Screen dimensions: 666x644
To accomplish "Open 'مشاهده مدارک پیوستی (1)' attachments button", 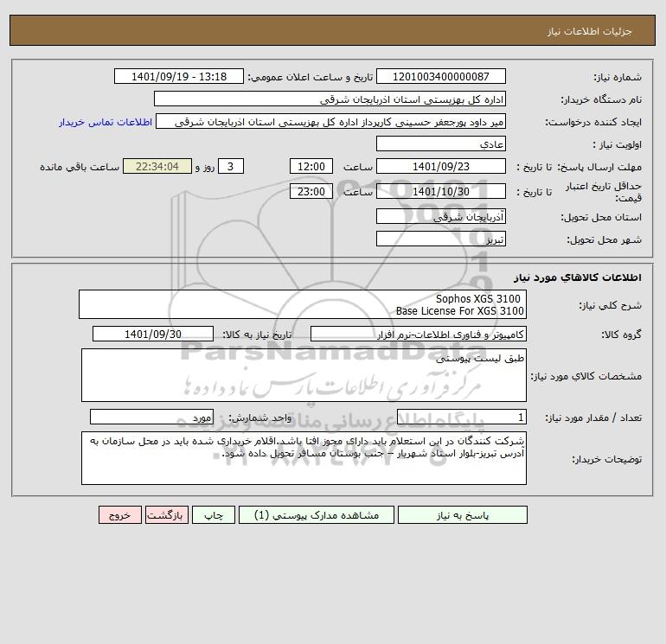I will click(317, 515).
